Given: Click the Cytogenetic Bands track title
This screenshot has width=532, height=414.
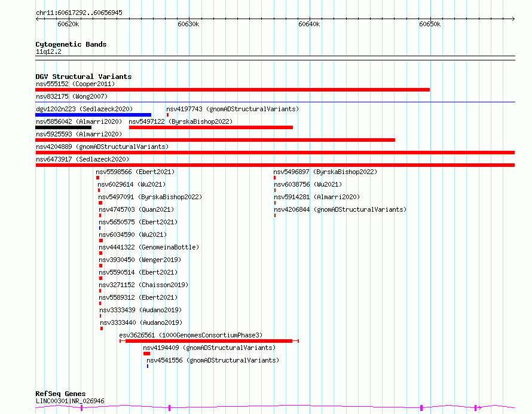Looking at the screenshot, I should (x=71, y=44).
